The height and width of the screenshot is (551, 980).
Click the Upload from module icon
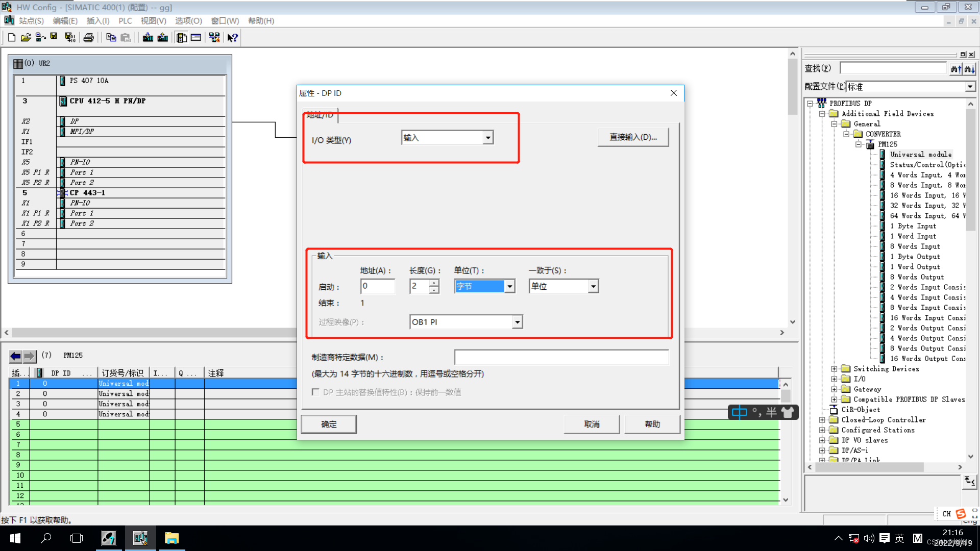163,37
